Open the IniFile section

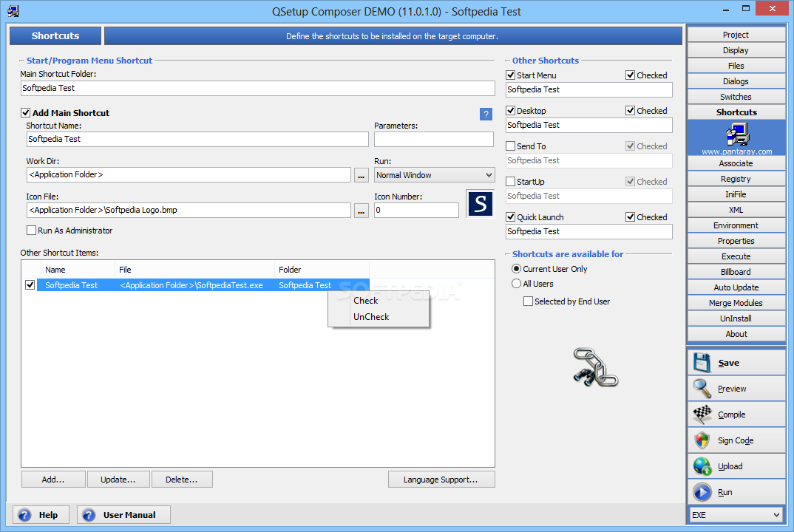(736, 194)
